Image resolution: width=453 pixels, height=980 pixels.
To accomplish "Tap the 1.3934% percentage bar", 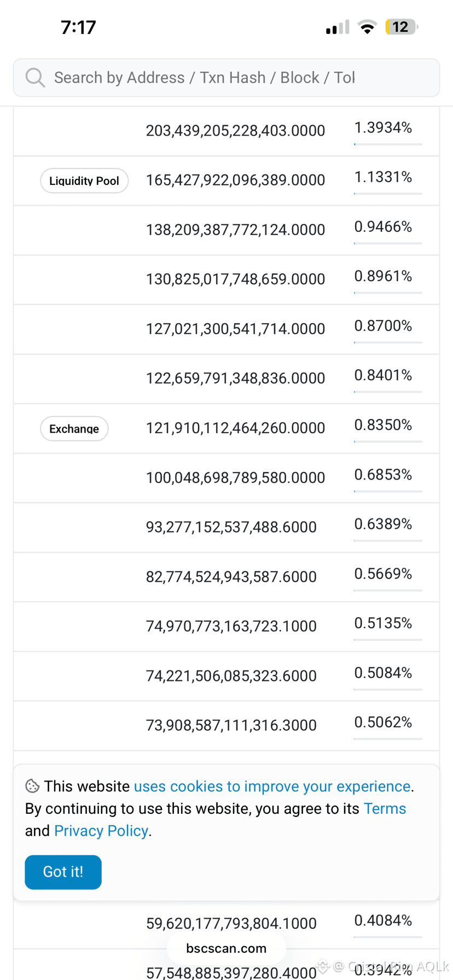I will point(388,144).
